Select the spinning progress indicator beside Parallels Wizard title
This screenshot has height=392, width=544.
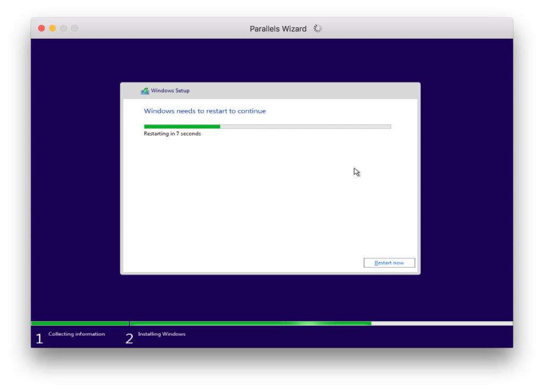(x=317, y=28)
